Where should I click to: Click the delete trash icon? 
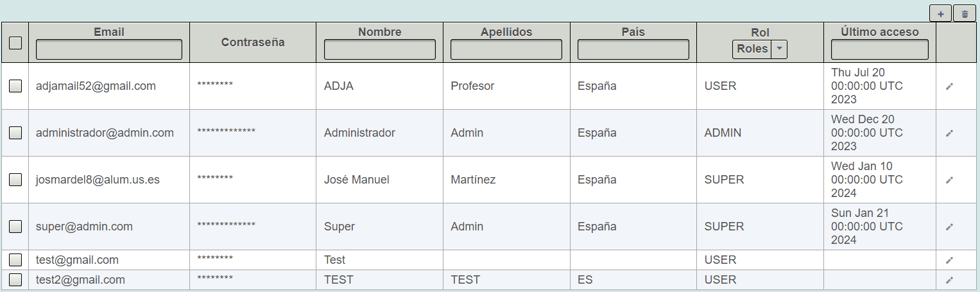[x=965, y=13]
